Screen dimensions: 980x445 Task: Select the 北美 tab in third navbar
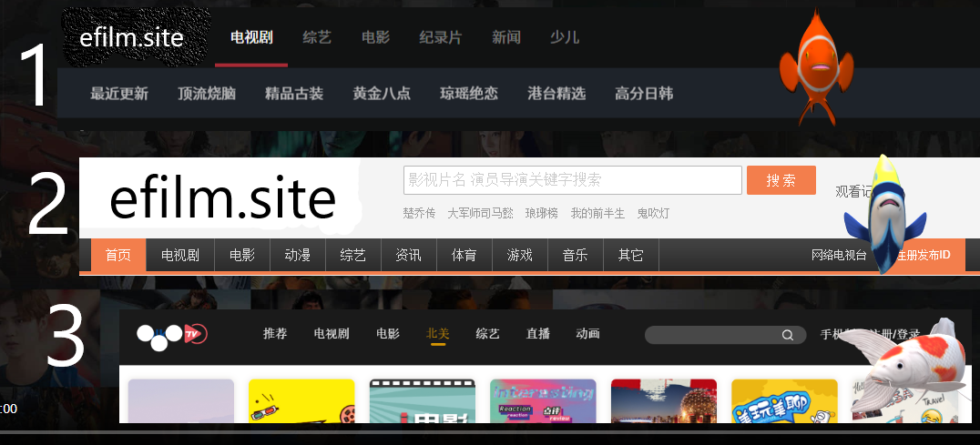tap(438, 334)
